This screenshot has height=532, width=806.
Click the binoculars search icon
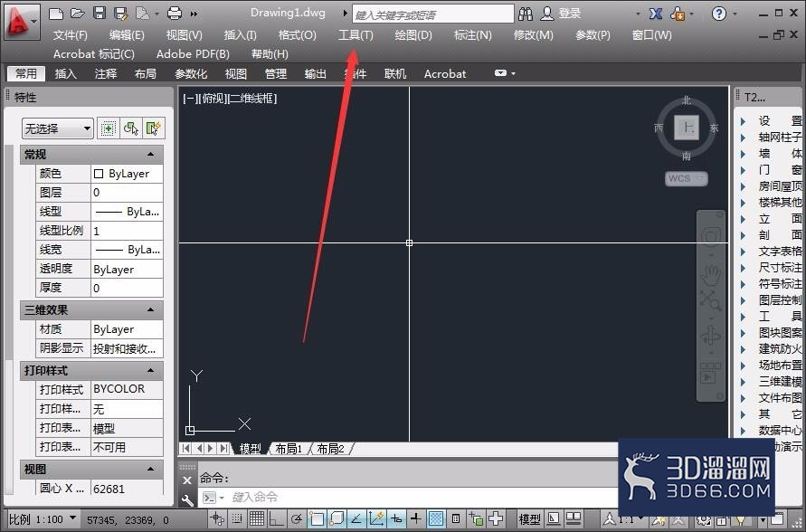tap(526, 14)
